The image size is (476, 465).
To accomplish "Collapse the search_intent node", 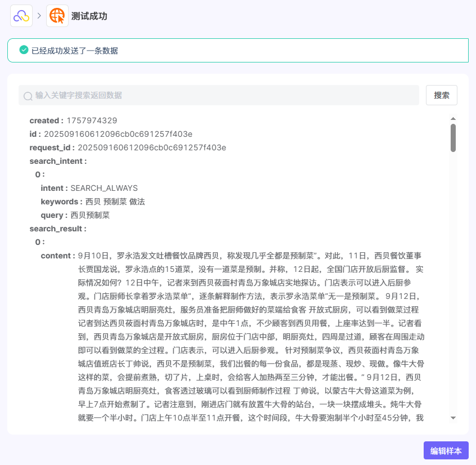I will click(58, 161).
